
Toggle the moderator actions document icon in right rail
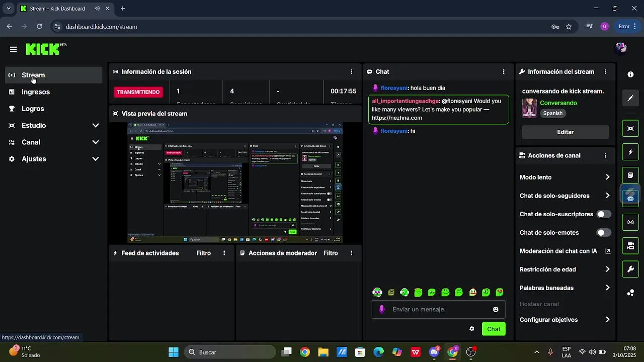(630, 175)
